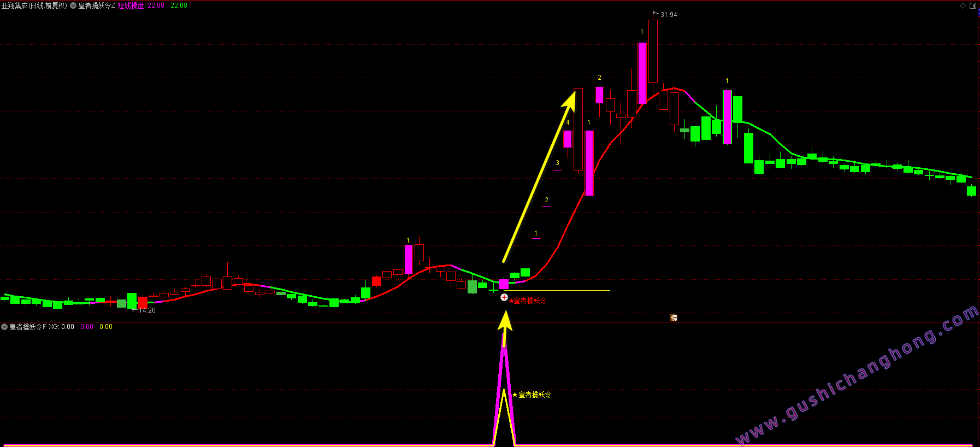Screen dimensions: 980x447
Task: Click the diamond icon at top right
Action: tap(963, 5)
